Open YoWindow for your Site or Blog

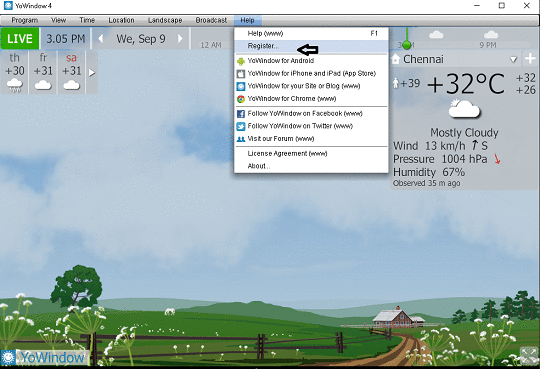[x=311, y=86]
